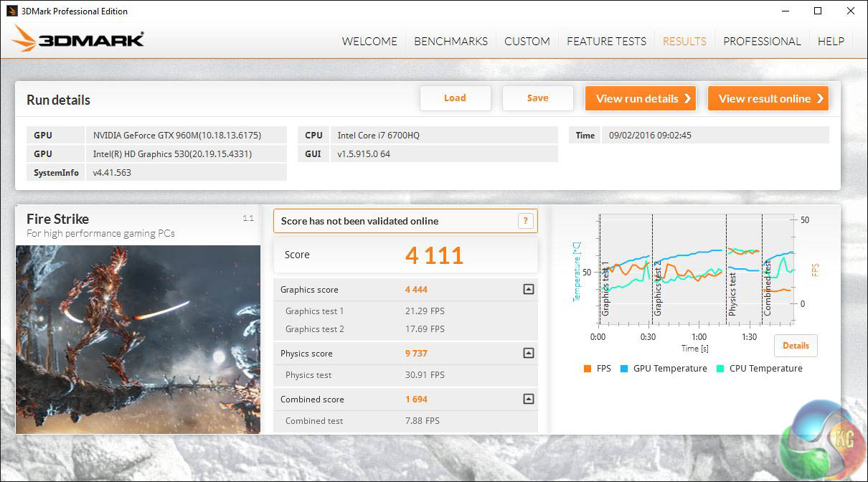Collapse the Graphics score section

click(x=528, y=290)
